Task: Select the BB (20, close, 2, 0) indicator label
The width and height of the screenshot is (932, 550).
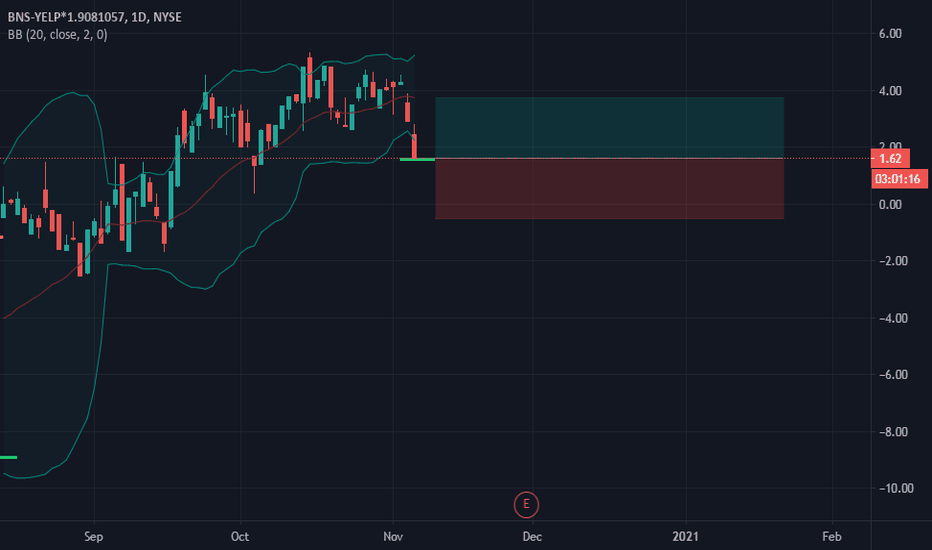Action: (x=58, y=35)
